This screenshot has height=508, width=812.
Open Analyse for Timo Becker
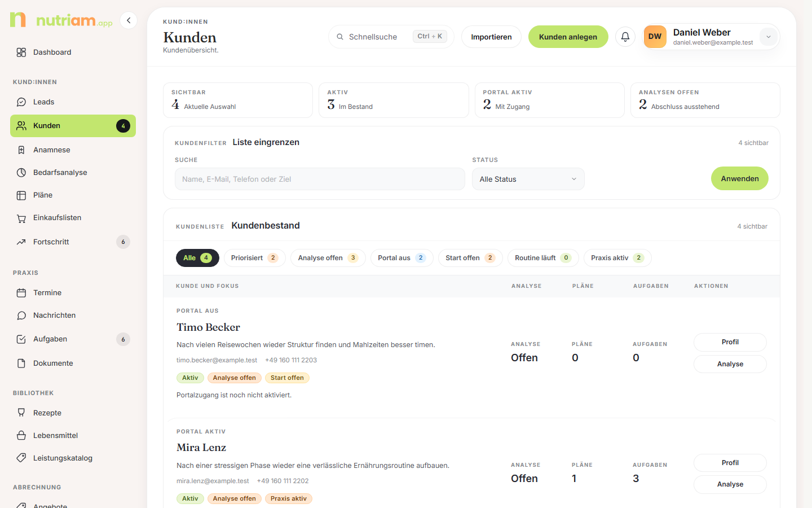click(x=730, y=364)
